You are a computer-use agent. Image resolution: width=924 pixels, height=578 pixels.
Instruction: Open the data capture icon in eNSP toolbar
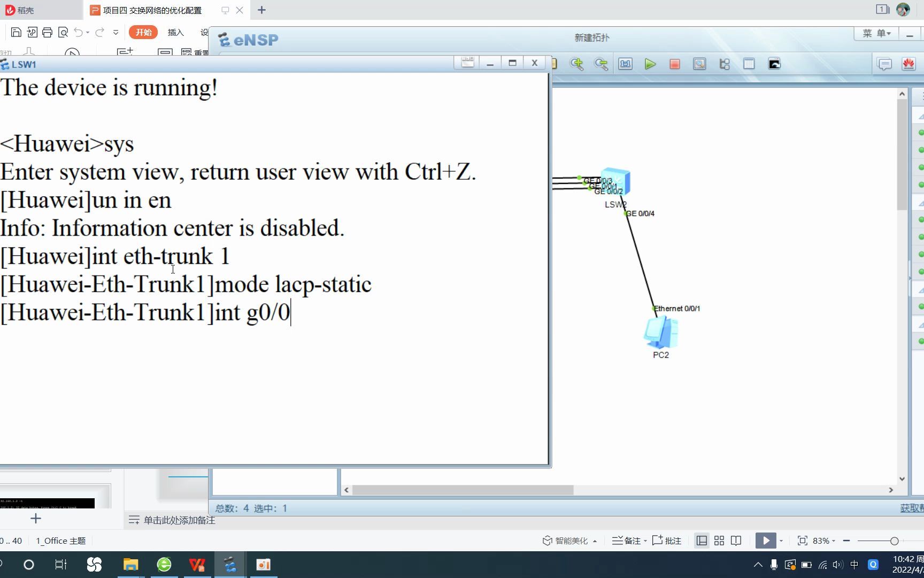tap(699, 64)
